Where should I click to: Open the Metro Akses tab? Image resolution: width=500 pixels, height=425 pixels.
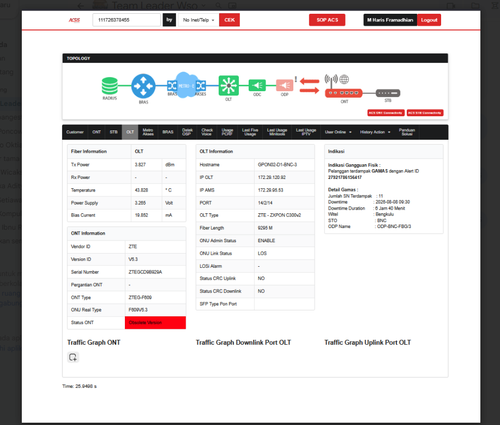pyautogui.click(x=148, y=132)
